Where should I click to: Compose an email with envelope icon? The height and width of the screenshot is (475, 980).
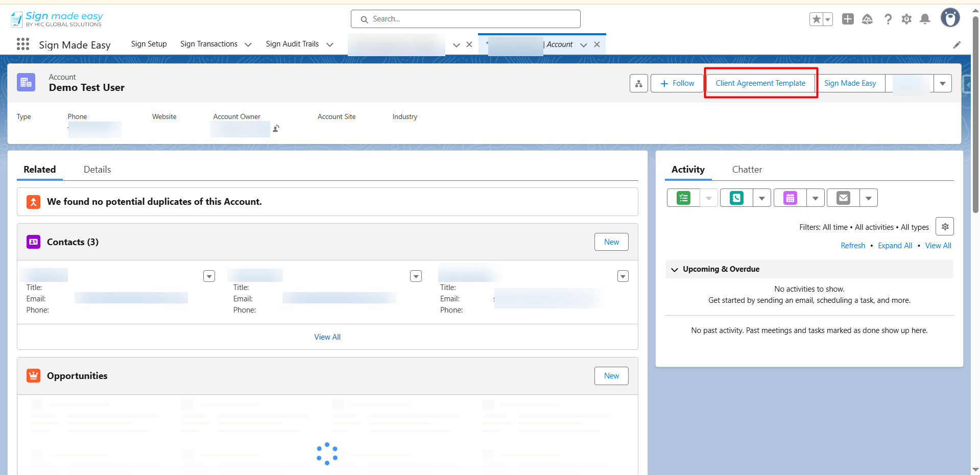point(843,198)
